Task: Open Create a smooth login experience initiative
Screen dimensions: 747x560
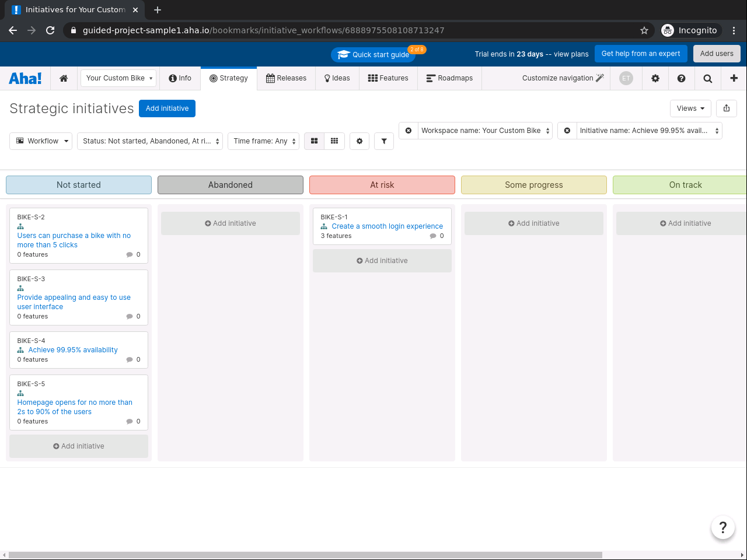Action: click(x=388, y=226)
